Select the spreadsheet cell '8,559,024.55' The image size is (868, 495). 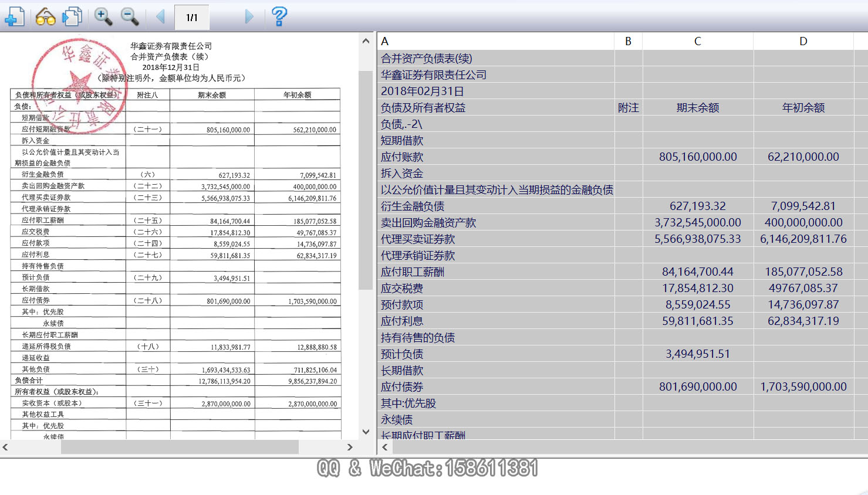pyautogui.click(x=698, y=304)
